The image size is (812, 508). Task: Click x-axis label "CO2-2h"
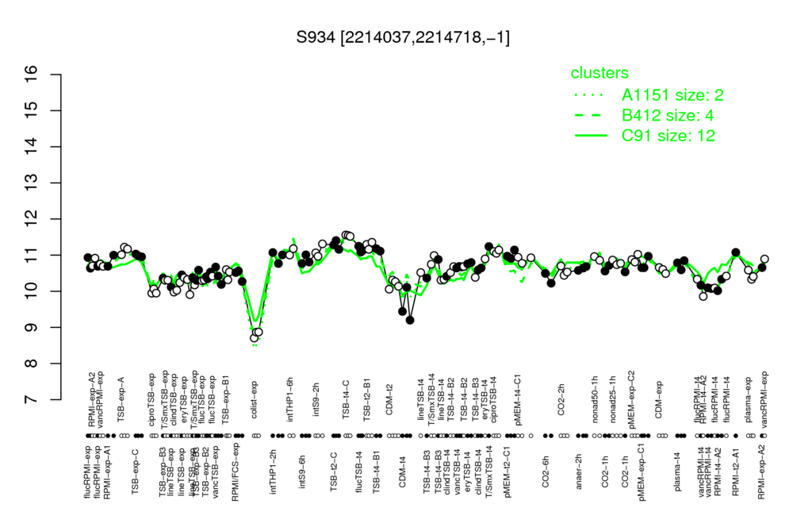click(561, 400)
